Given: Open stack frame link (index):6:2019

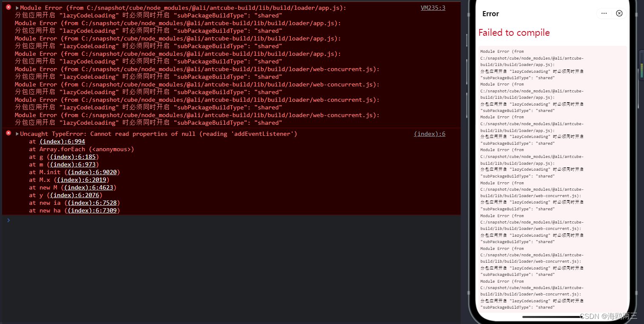Looking at the screenshot, I should point(82,180).
